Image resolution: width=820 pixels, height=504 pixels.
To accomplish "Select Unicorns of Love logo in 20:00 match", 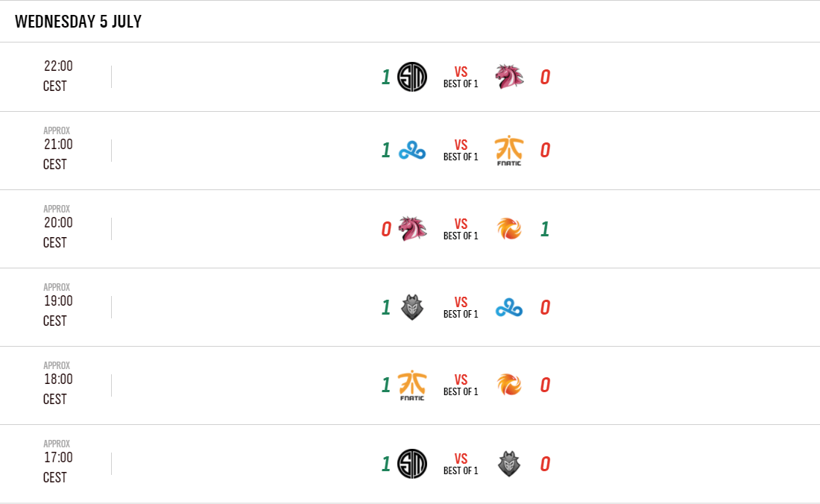I will (x=411, y=229).
